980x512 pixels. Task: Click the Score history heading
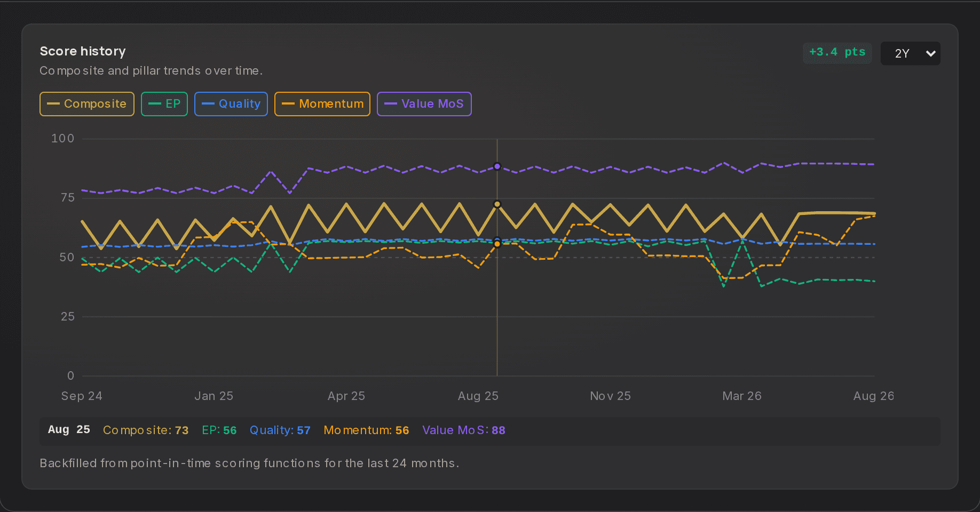pyautogui.click(x=83, y=51)
